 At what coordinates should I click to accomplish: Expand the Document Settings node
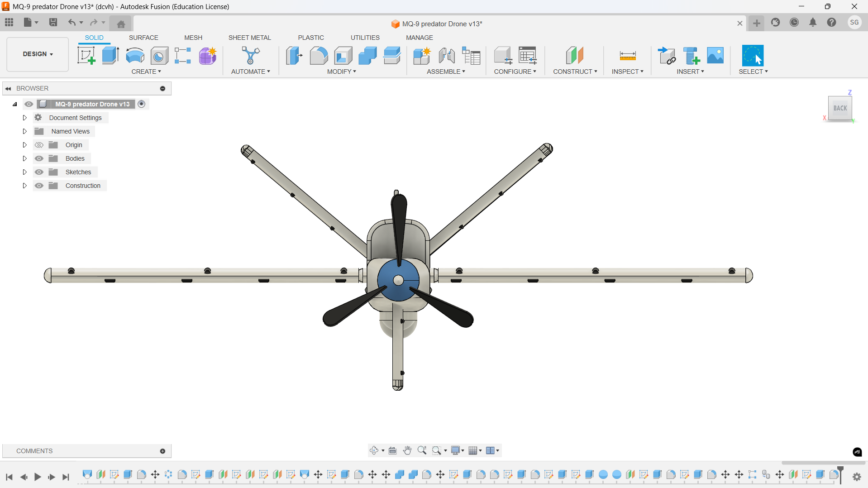(x=25, y=118)
